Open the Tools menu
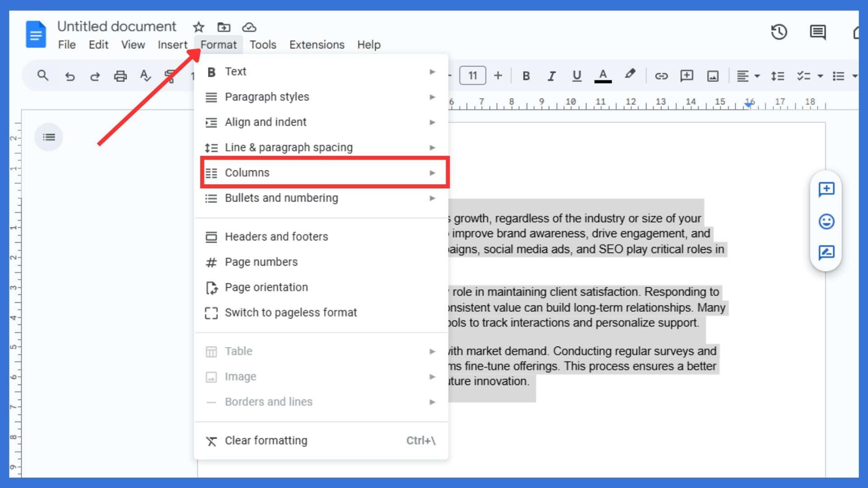The height and width of the screenshot is (488, 868). (263, 45)
